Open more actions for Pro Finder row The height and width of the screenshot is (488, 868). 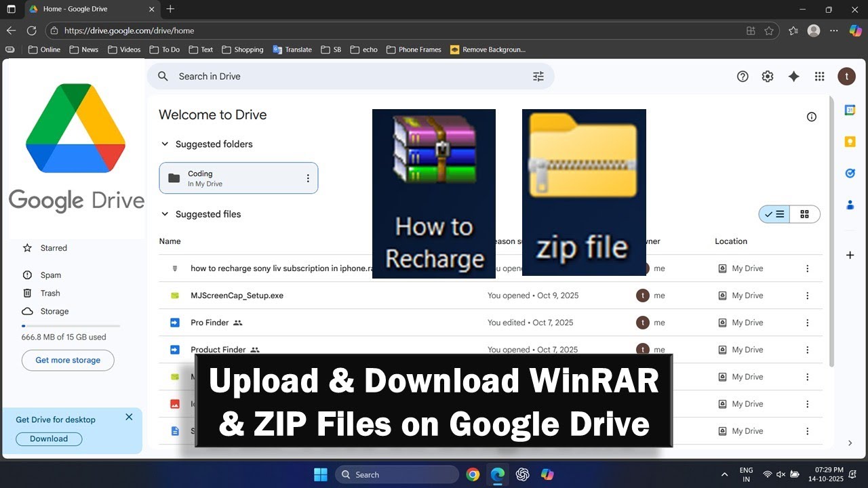coord(807,323)
